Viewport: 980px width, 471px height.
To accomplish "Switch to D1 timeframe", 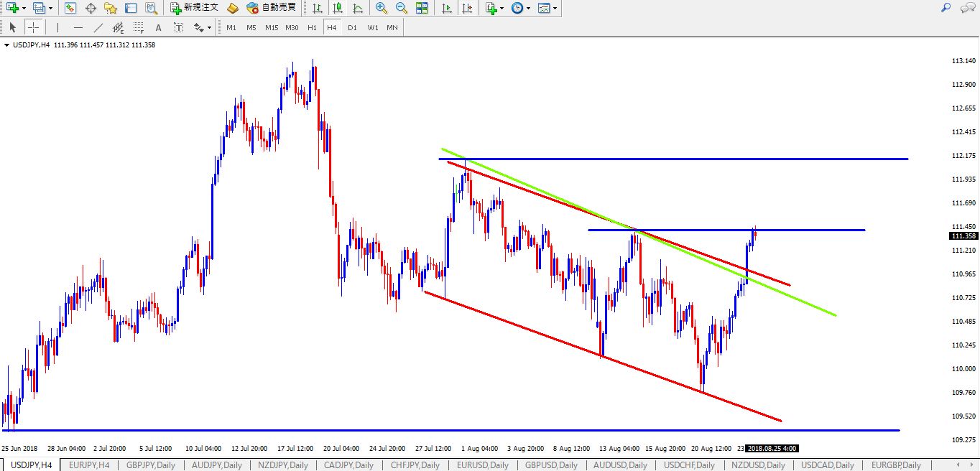I will [x=352, y=27].
